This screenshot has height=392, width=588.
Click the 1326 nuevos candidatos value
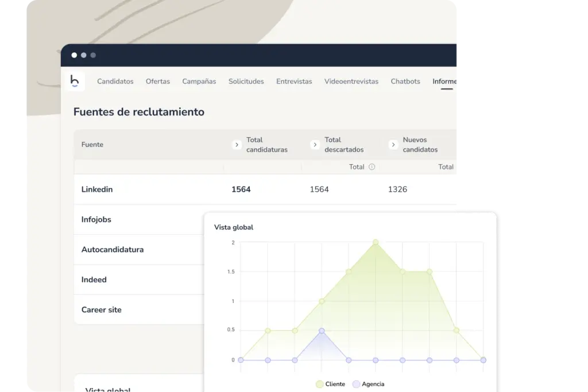tap(397, 189)
